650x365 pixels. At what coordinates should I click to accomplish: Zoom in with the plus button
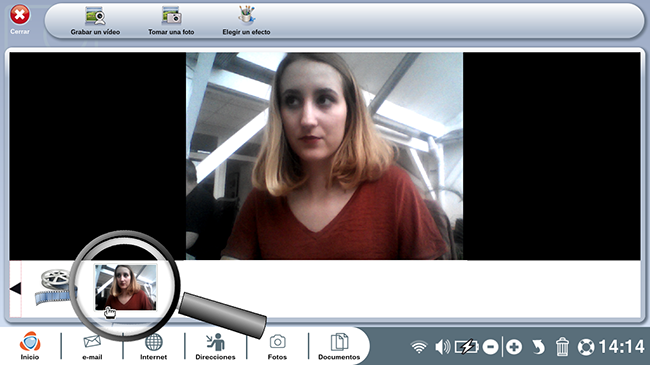point(514,347)
